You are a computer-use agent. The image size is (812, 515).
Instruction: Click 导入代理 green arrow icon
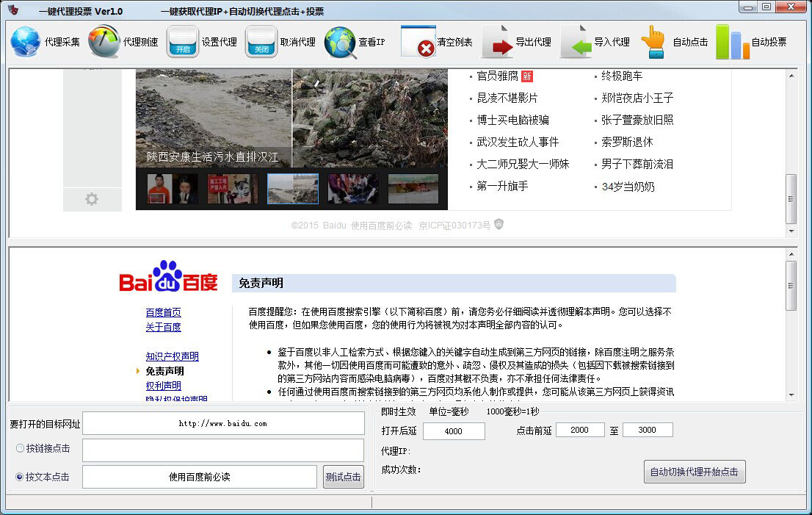coord(576,41)
